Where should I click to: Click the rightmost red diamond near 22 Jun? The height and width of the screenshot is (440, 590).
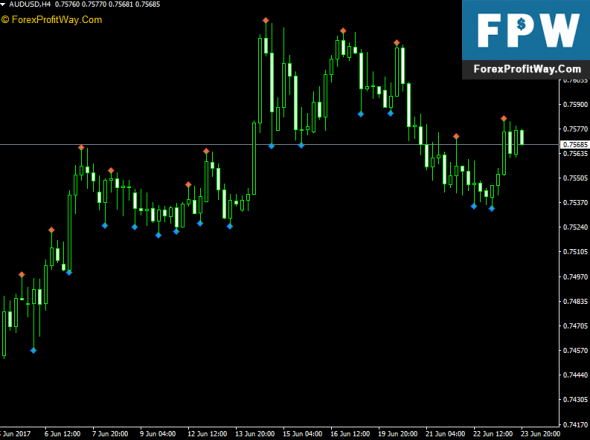coord(504,119)
